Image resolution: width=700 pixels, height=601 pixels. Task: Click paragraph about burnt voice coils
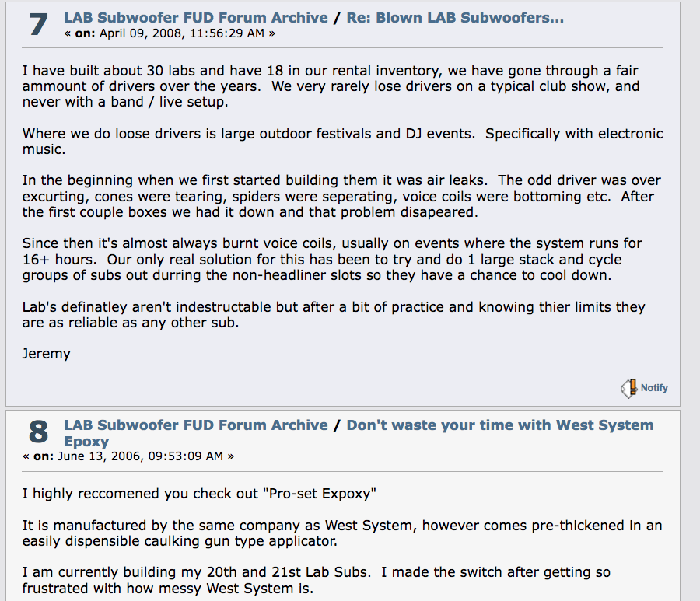tap(332, 259)
